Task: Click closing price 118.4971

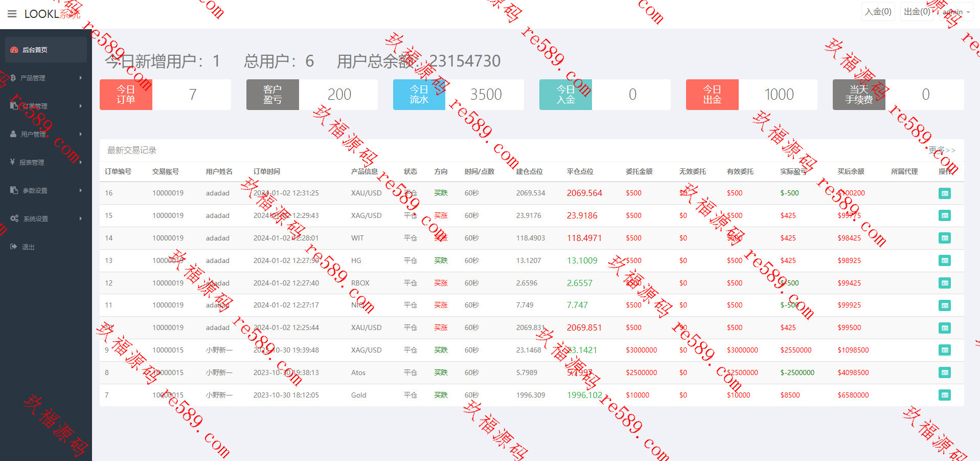Action: (x=584, y=238)
